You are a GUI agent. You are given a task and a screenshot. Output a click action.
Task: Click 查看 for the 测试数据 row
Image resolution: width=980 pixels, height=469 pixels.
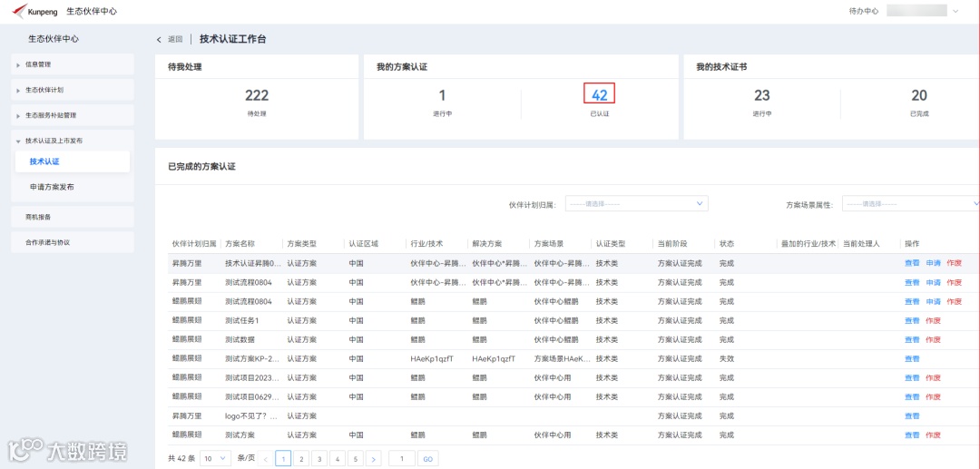pos(912,339)
